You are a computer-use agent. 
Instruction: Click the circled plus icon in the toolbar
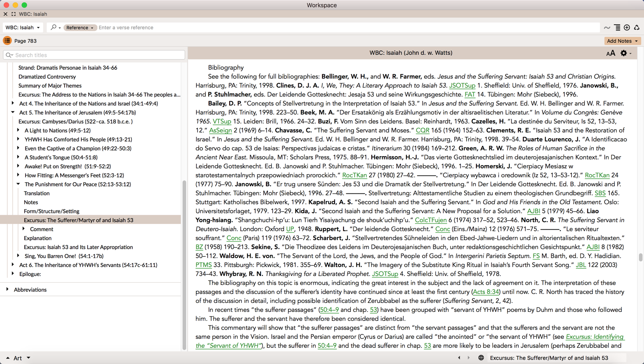[627, 28]
